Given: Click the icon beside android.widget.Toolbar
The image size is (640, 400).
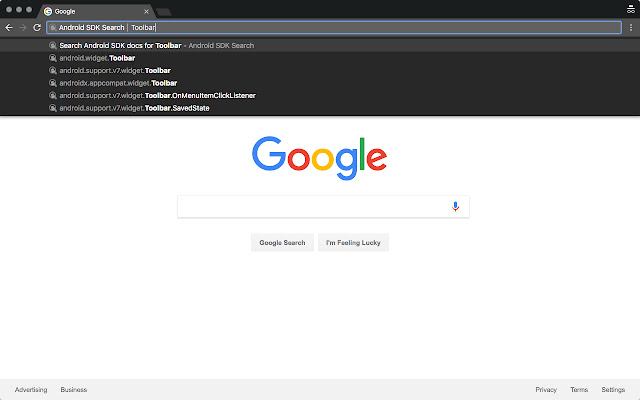Looking at the screenshot, I should tap(53, 58).
